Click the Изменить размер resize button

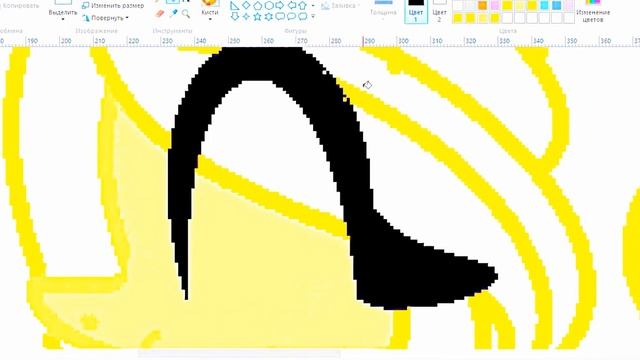tap(113, 6)
